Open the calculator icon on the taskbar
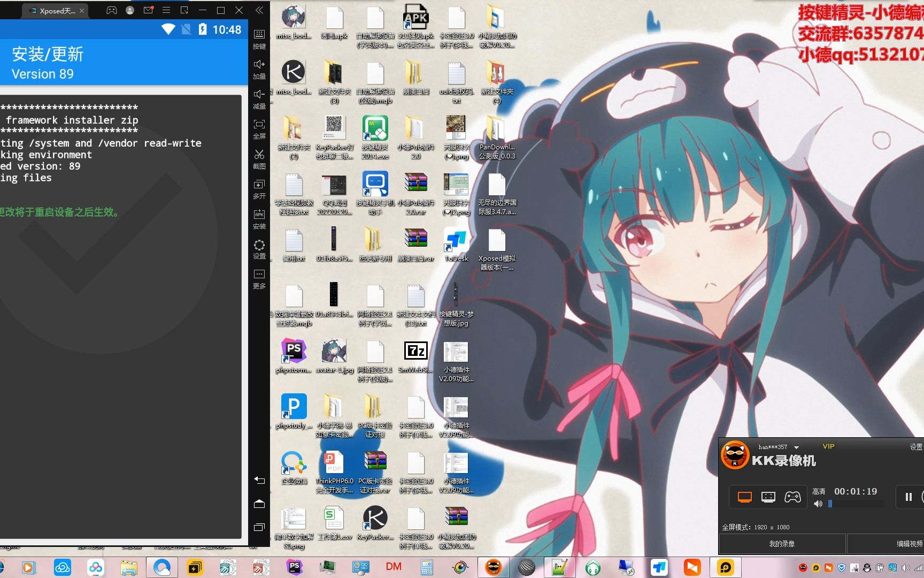 [x=427, y=567]
